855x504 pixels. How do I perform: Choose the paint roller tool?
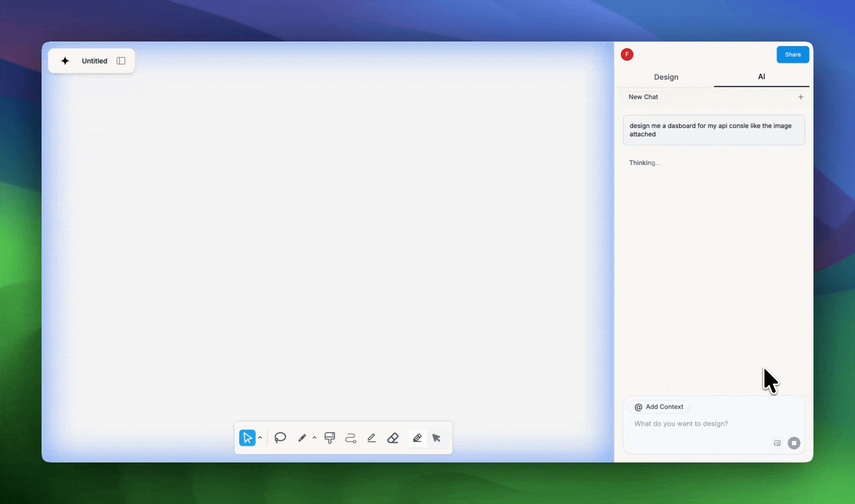(329, 438)
